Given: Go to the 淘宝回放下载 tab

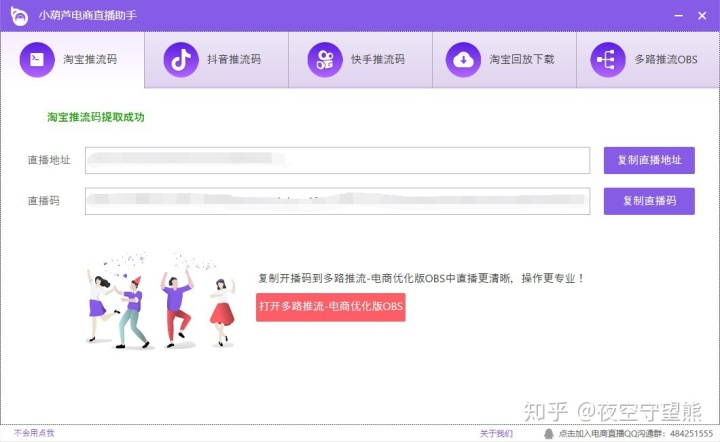Looking at the screenshot, I should [504, 60].
